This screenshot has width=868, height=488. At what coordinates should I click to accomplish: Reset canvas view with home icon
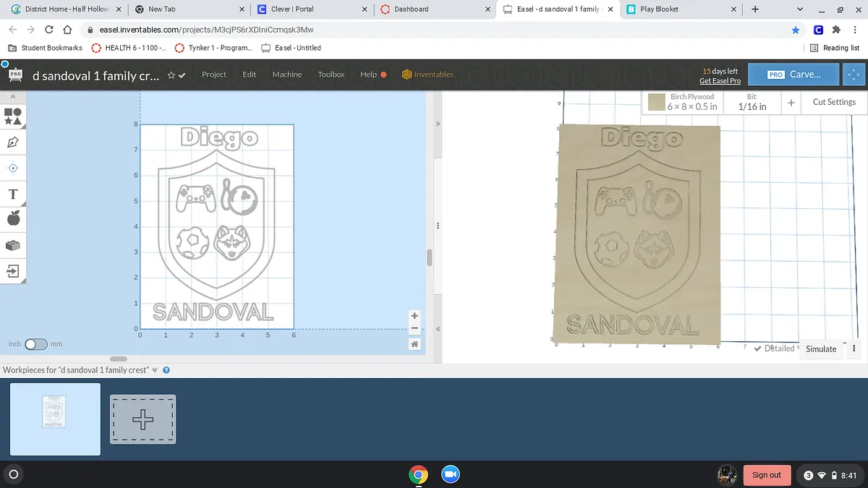pyautogui.click(x=414, y=344)
